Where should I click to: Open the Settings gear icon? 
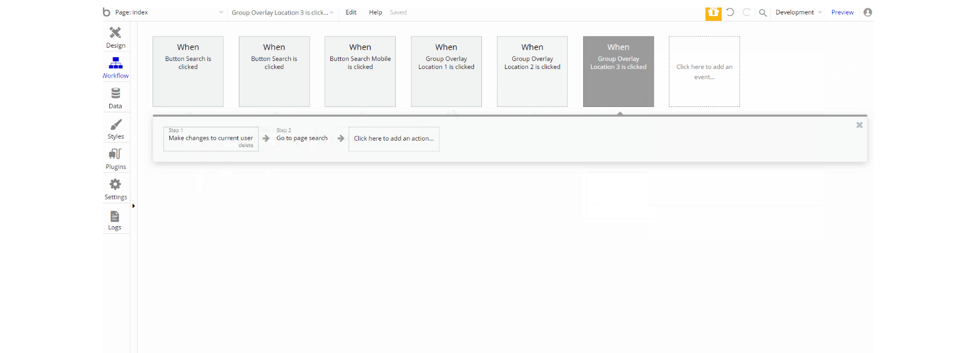(x=115, y=185)
